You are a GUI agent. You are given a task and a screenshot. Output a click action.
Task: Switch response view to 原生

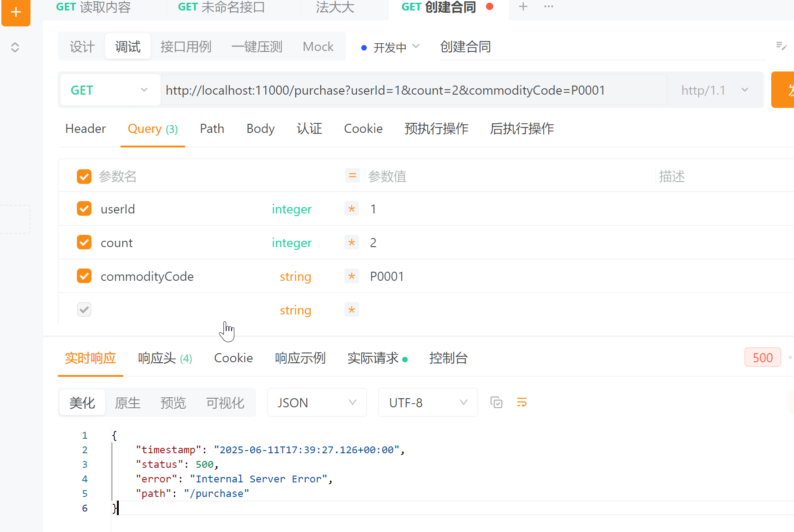[x=127, y=403]
